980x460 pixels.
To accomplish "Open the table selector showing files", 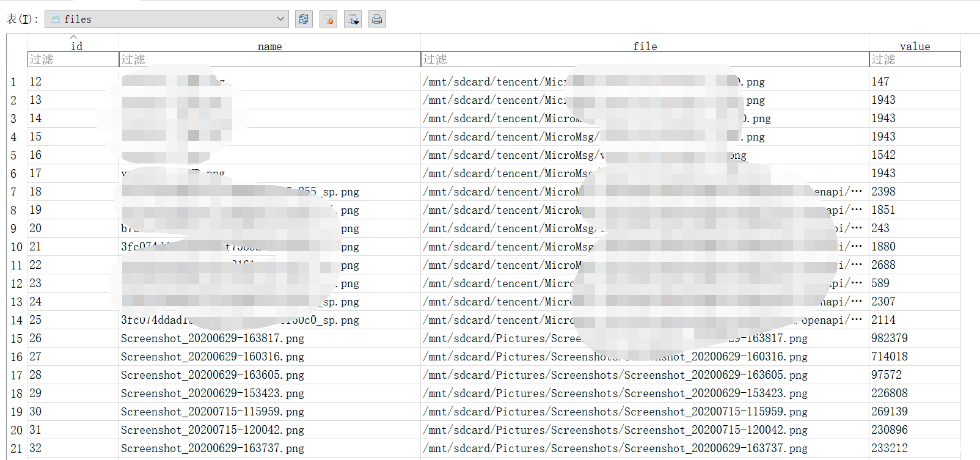I will click(167, 19).
